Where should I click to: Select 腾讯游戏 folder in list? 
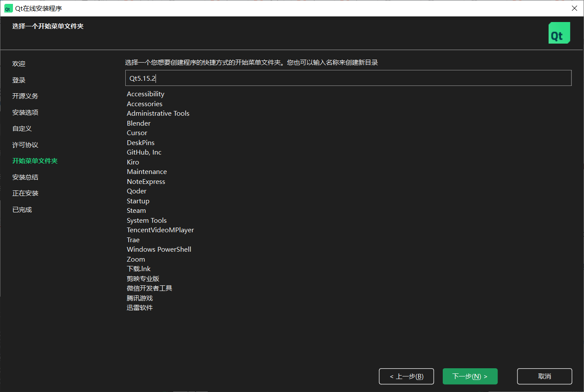pyautogui.click(x=140, y=298)
